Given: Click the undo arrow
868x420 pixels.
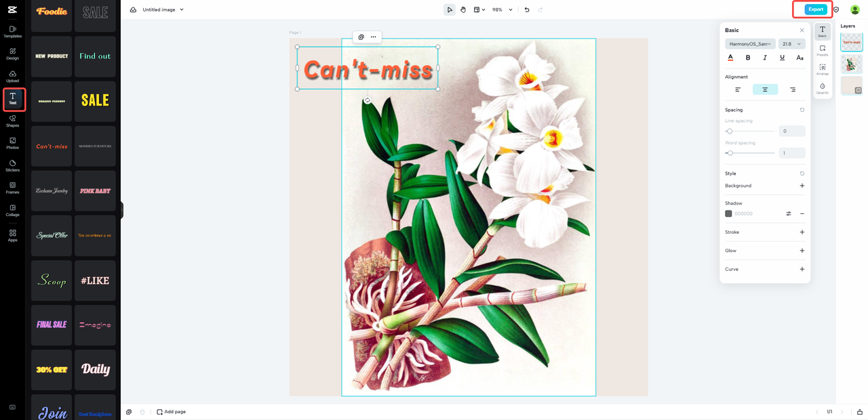Looking at the screenshot, I should pyautogui.click(x=527, y=9).
